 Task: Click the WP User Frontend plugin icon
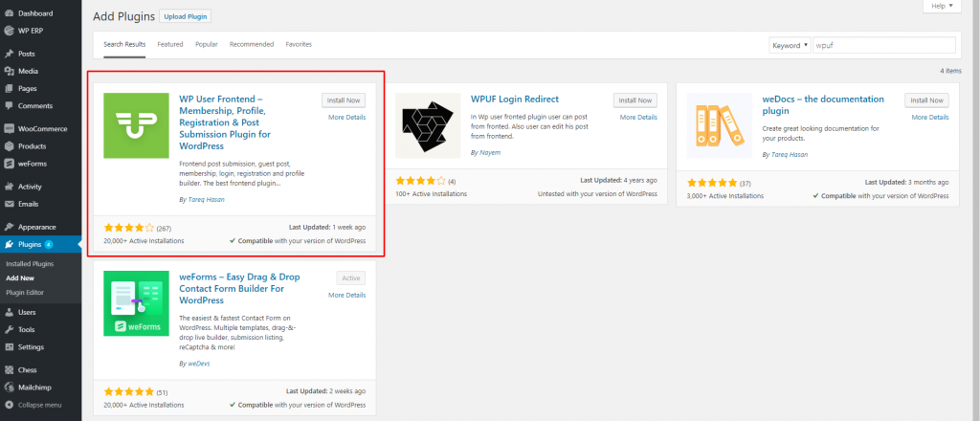pyautogui.click(x=135, y=124)
